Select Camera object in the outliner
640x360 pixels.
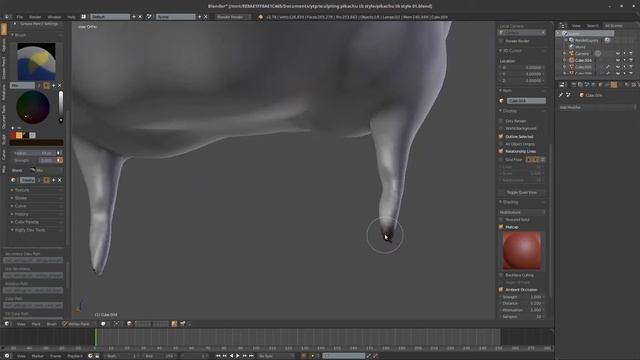pos(582,54)
